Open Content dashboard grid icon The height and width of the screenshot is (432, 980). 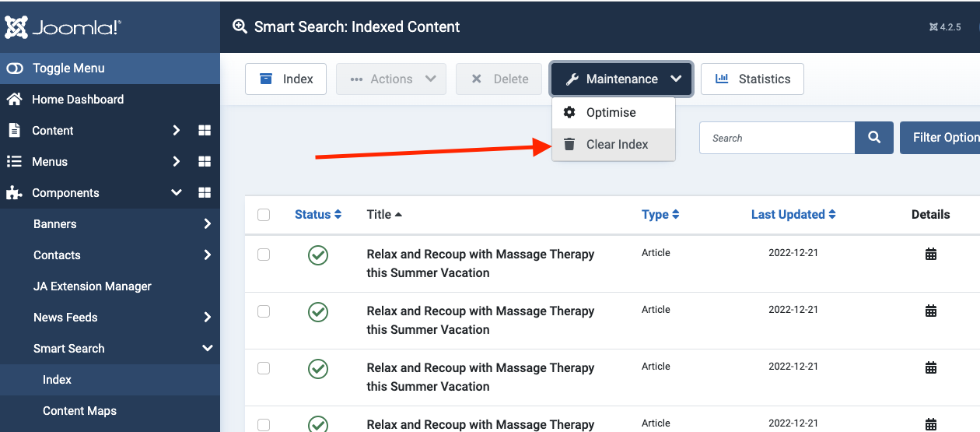click(x=205, y=131)
